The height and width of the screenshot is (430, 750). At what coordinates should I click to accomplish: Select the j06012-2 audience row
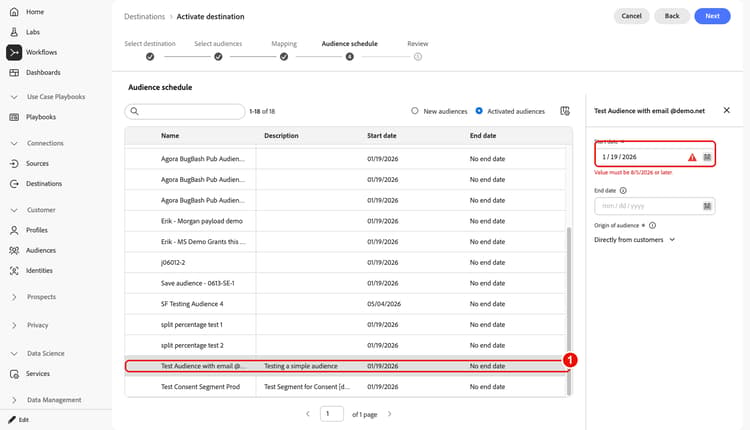pyautogui.click(x=345, y=263)
